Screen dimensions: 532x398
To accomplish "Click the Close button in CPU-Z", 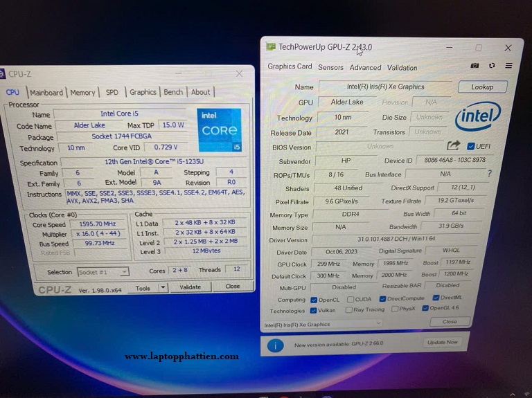I will pos(233,286).
